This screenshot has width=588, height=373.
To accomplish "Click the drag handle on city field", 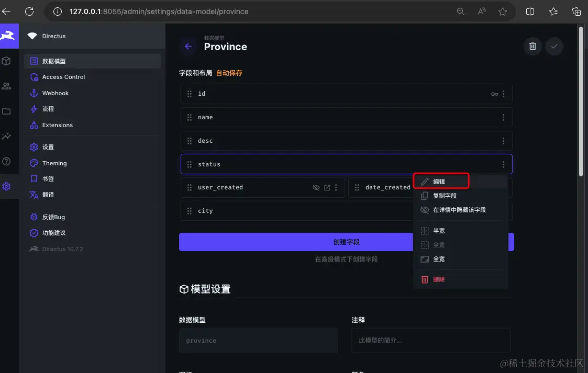I will (190, 211).
